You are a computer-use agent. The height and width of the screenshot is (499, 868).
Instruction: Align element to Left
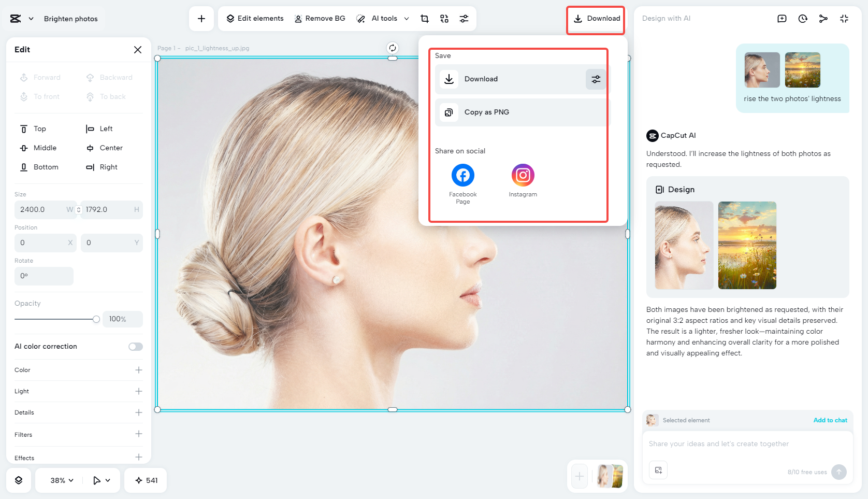point(99,129)
